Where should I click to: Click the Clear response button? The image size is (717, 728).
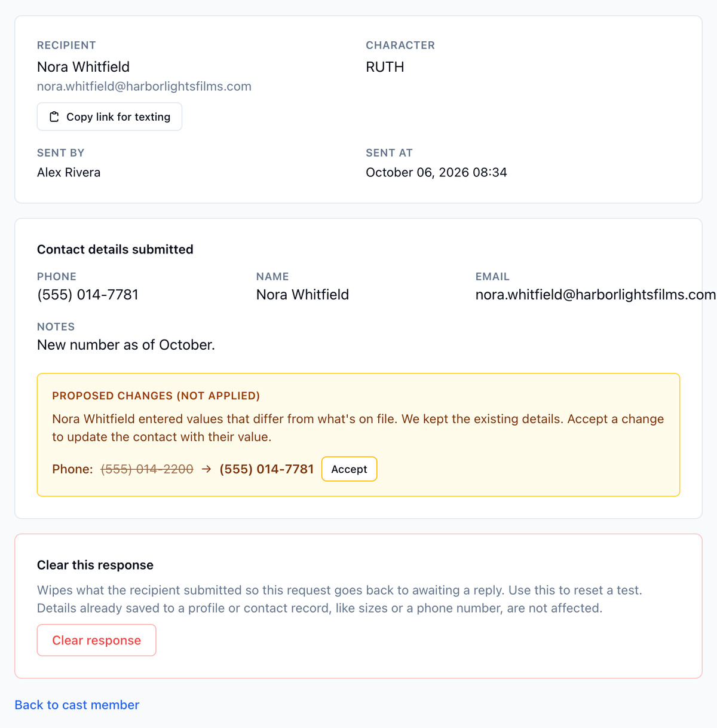(97, 640)
